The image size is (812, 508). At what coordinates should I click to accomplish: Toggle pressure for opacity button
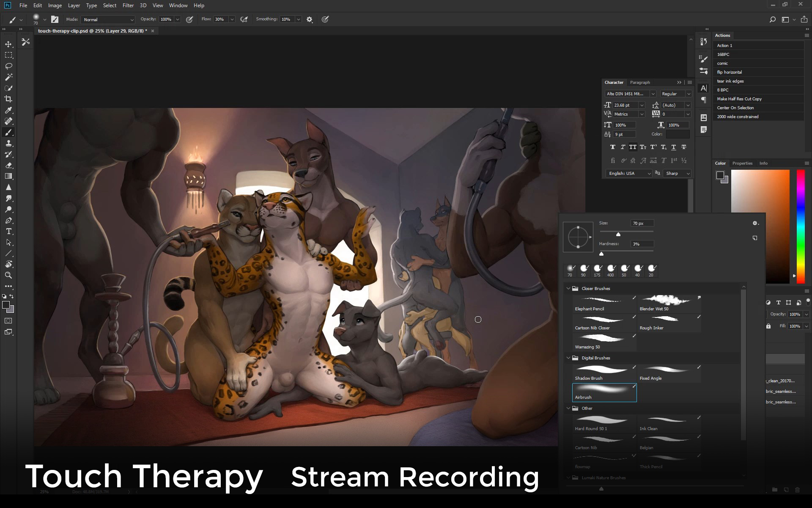point(189,19)
